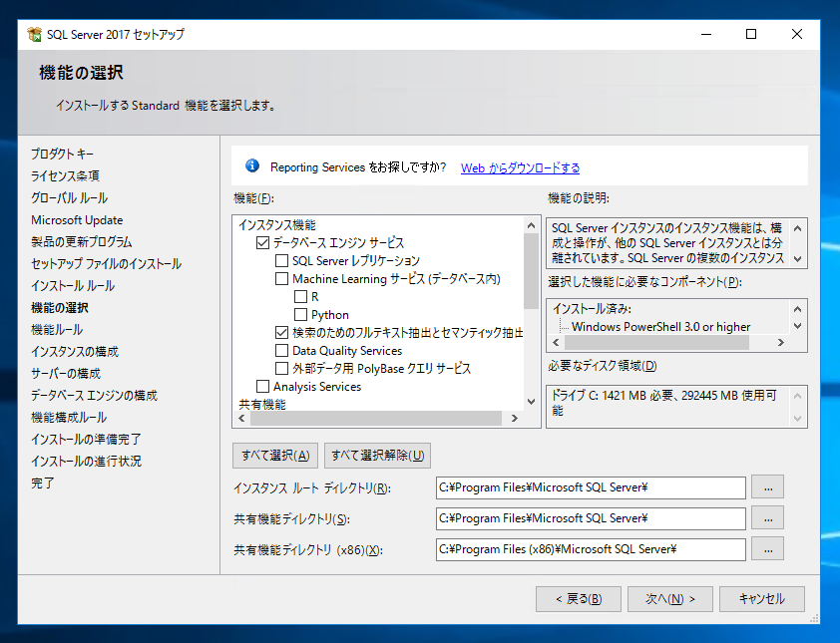
Task: Check Data Quality Services checkbox
Action: click(x=281, y=351)
